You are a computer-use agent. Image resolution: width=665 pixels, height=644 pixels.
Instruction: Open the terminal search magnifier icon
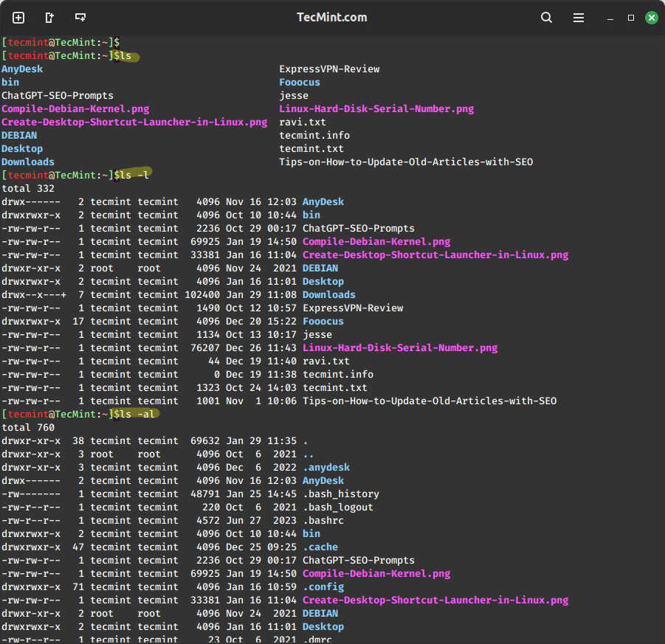pos(546,18)
